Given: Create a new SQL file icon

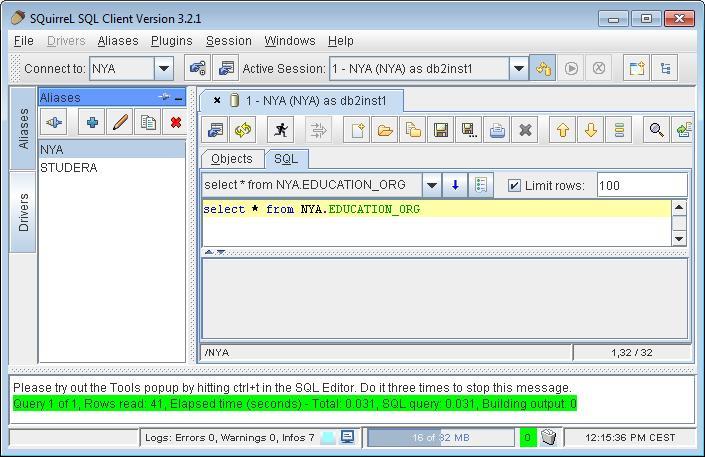Looking at the screenshot, I should (x=357, y=130).
